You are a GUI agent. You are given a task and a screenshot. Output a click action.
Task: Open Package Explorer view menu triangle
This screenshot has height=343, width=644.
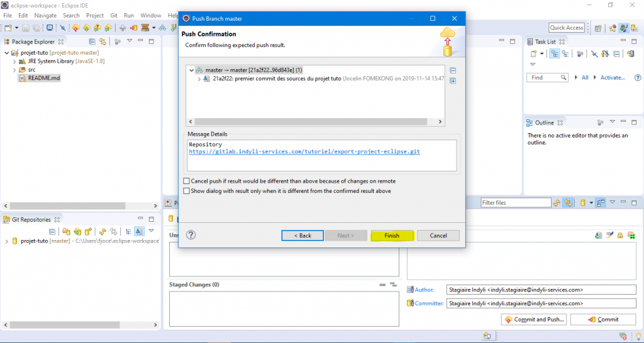pyautogui.click(x=130, y=41)
